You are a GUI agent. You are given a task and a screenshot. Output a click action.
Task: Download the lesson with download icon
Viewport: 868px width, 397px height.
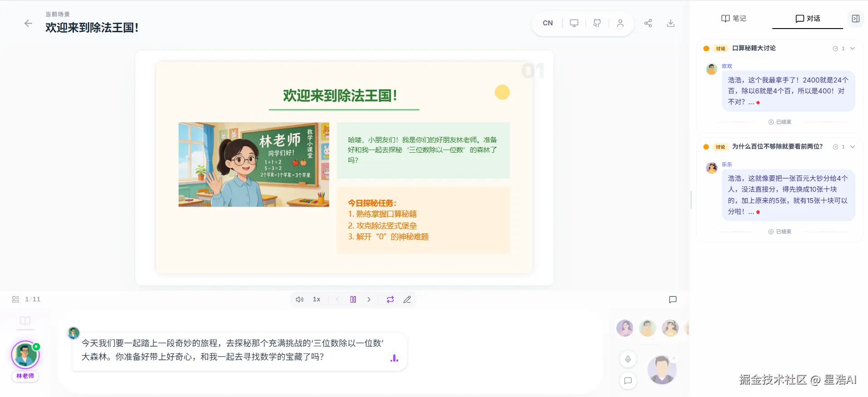(670, 23)
